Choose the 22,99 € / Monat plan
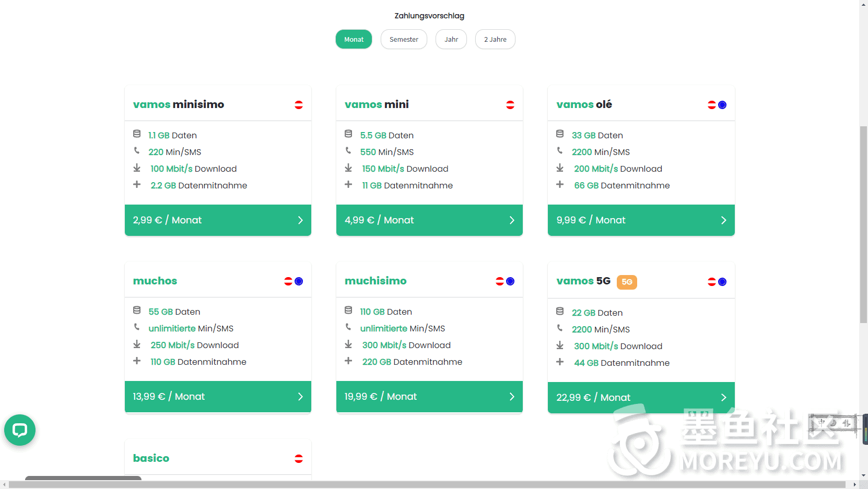 tap(641, 398)
